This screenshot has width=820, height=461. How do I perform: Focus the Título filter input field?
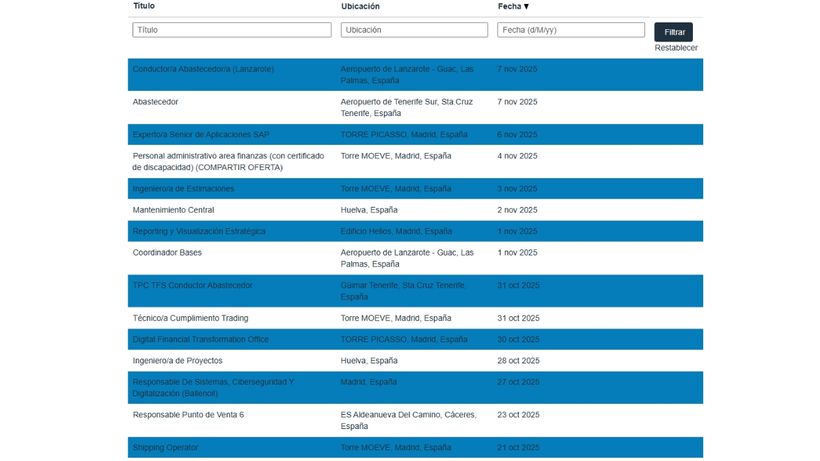[231, 30]
